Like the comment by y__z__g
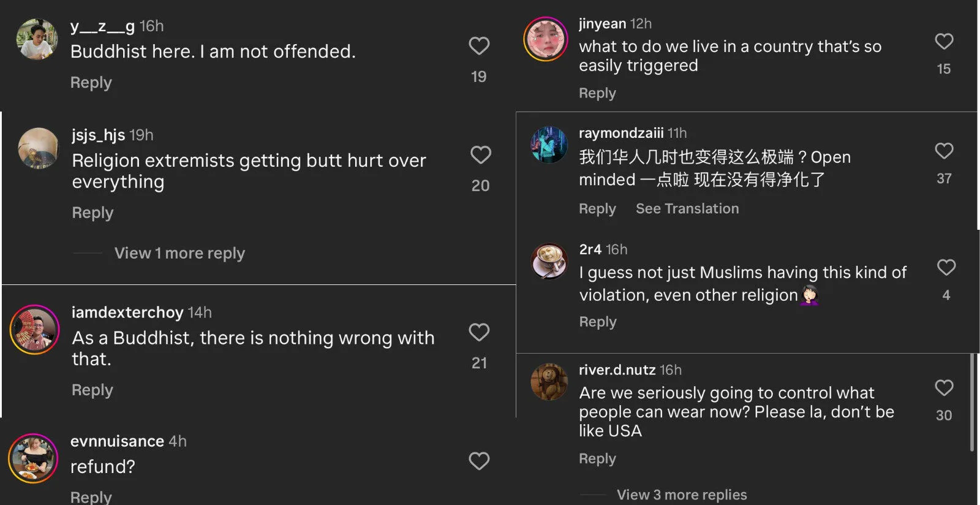Viewport: 980px width, 505px height. pyautogui.click(x=479, y=46)
